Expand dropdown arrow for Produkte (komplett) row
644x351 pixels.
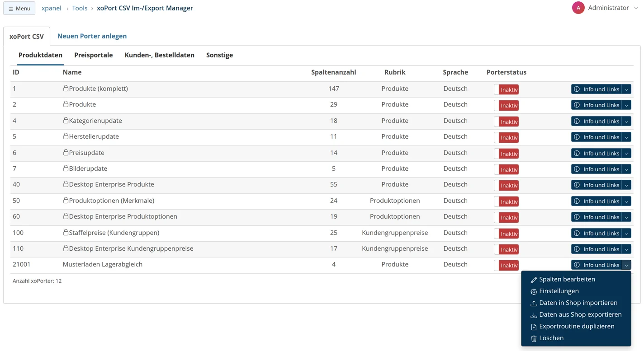pyautogui.click(x=626, y=89)
